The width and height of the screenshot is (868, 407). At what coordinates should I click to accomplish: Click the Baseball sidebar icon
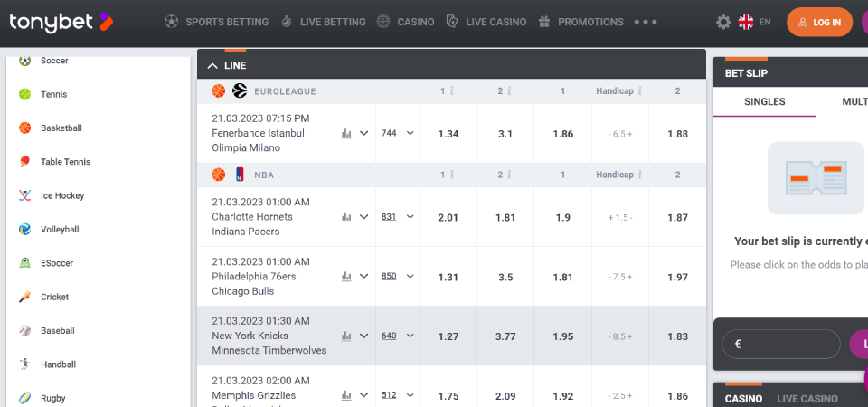[25, 331]
